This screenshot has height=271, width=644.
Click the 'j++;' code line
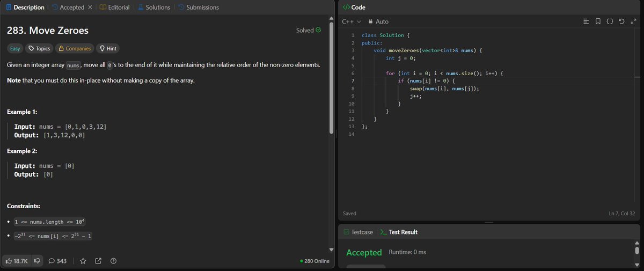(x=416, y=96)
